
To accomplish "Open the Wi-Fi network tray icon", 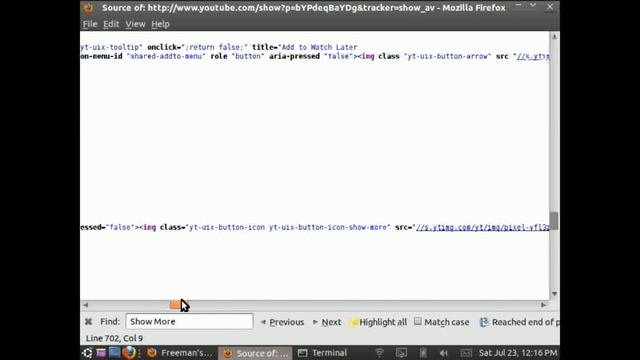I will (379, 353).
